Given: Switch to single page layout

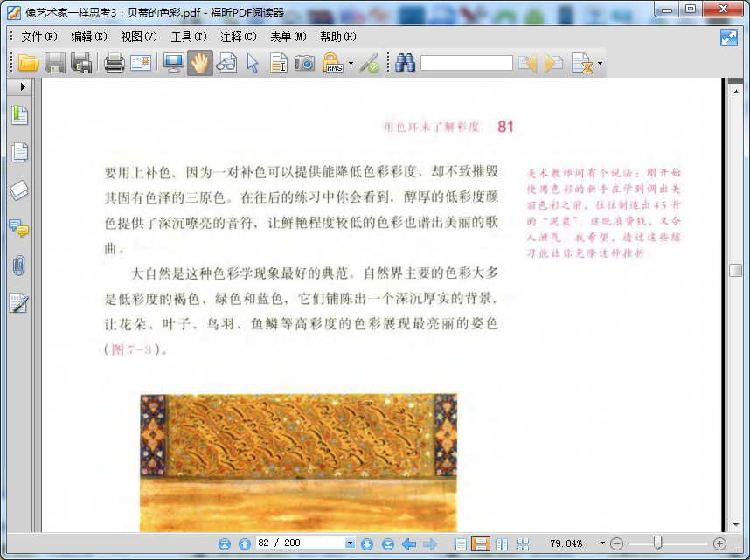Looking at the screenshot, I should click(460, 543).
